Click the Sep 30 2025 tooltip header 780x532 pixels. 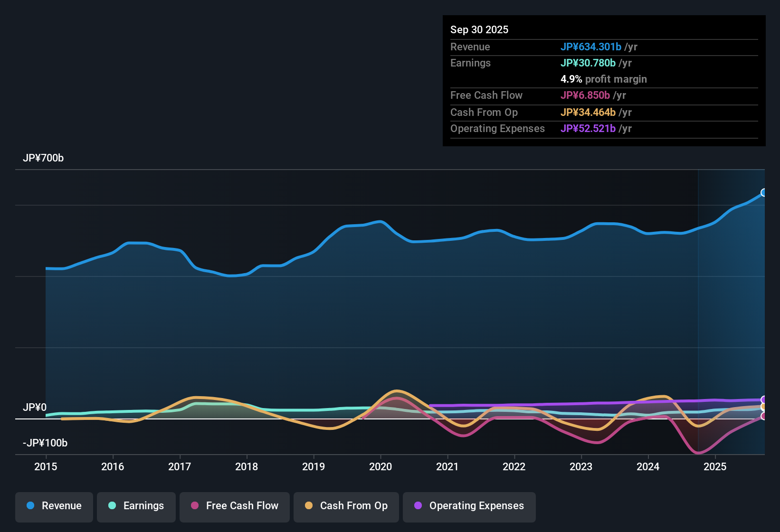pyautogui.click(x=479, y=29)
